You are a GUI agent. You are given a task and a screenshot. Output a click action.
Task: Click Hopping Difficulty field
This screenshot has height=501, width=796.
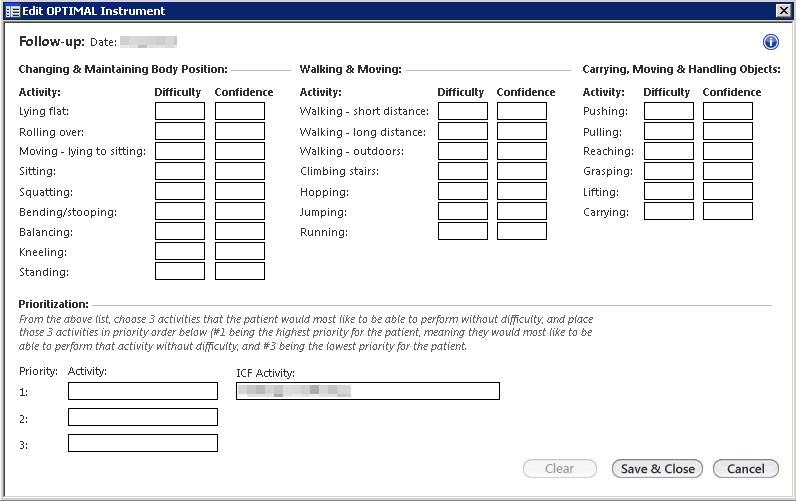pyautogui.click(x=463, y=191)
